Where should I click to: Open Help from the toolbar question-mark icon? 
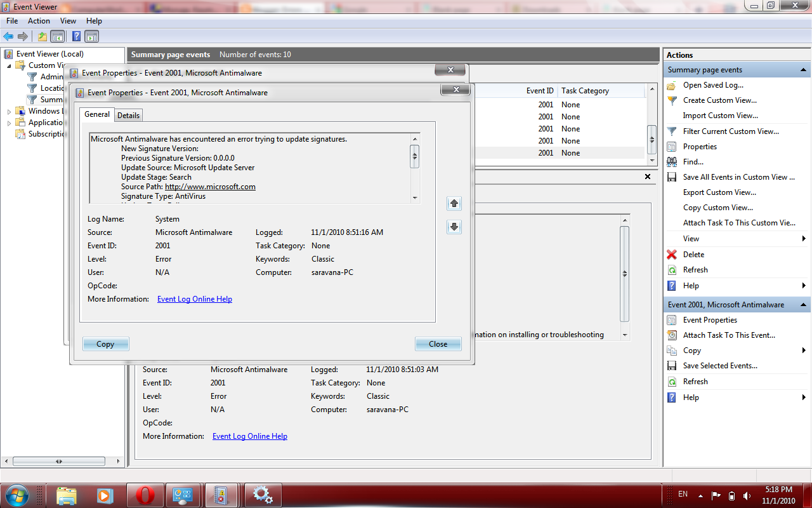[76, 36]
